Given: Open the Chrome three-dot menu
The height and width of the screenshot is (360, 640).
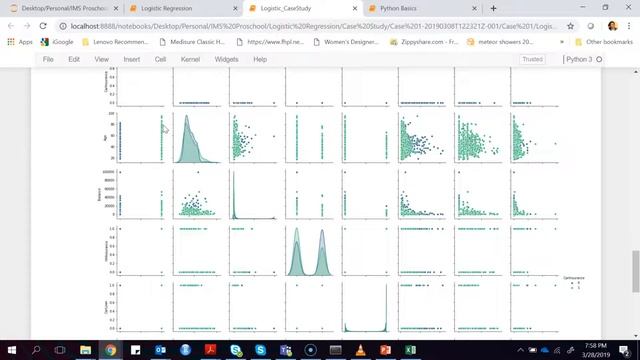Looking at the screenshot, I should pyautogui.click(x=629, y=26).
